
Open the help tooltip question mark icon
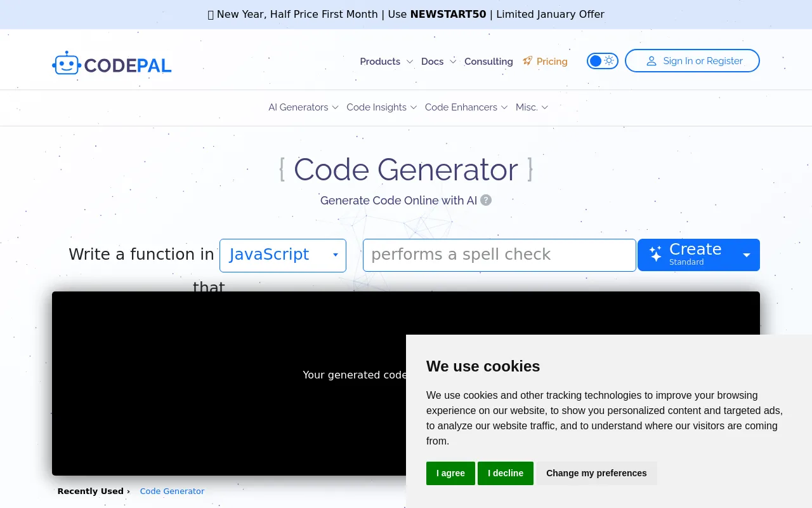pos(485,200)
